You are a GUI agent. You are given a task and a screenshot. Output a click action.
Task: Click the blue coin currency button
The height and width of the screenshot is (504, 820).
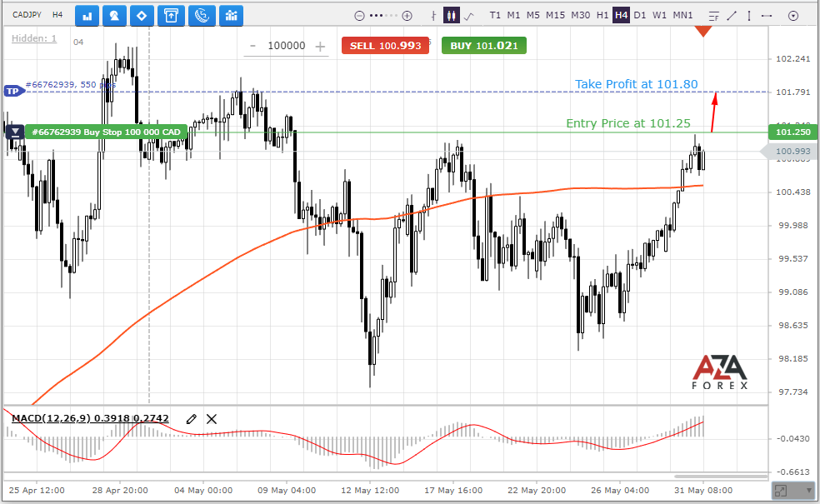(202, 16)
